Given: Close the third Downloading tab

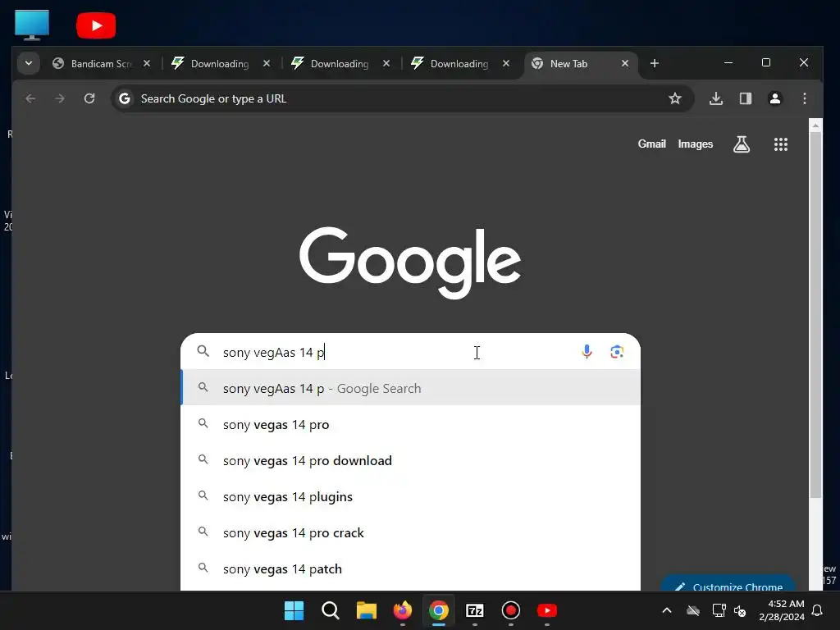Looking at the screenshot, I should point(506,63).
